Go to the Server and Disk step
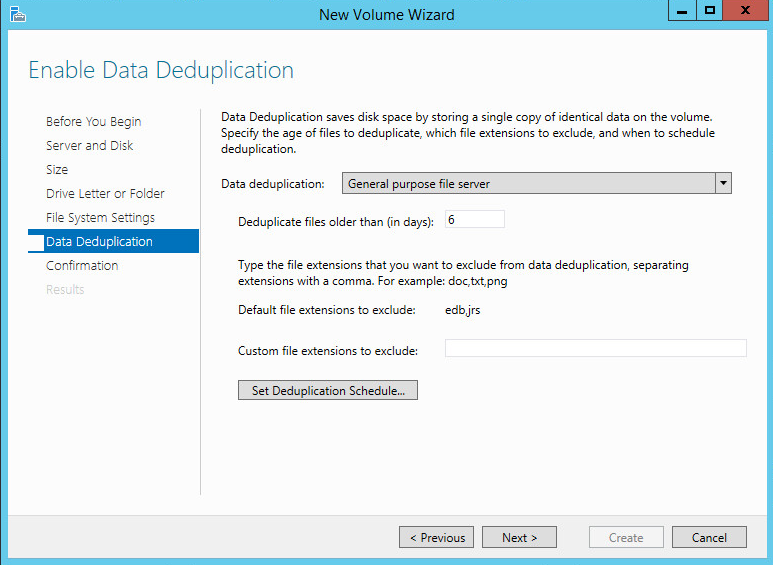The height and width of the screenshot is (565, 773). click(90, 145)
